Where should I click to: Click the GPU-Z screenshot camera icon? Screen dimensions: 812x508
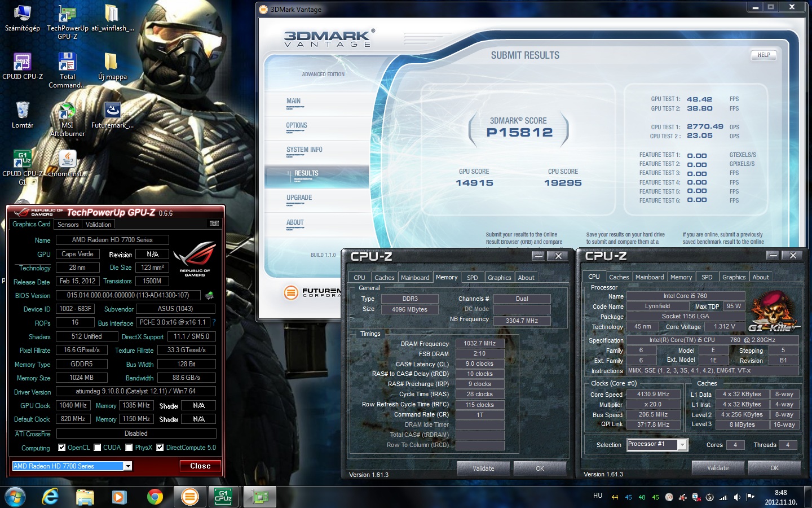214,224
